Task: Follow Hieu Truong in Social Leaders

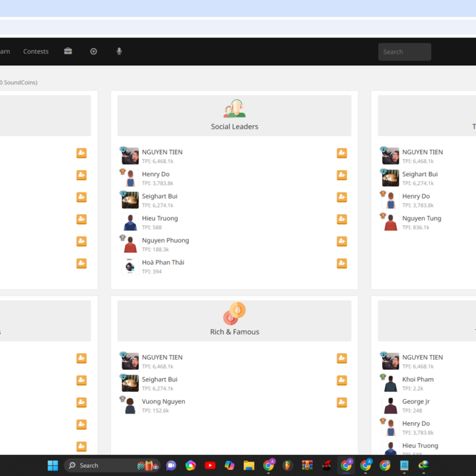Action: [341, 220]
